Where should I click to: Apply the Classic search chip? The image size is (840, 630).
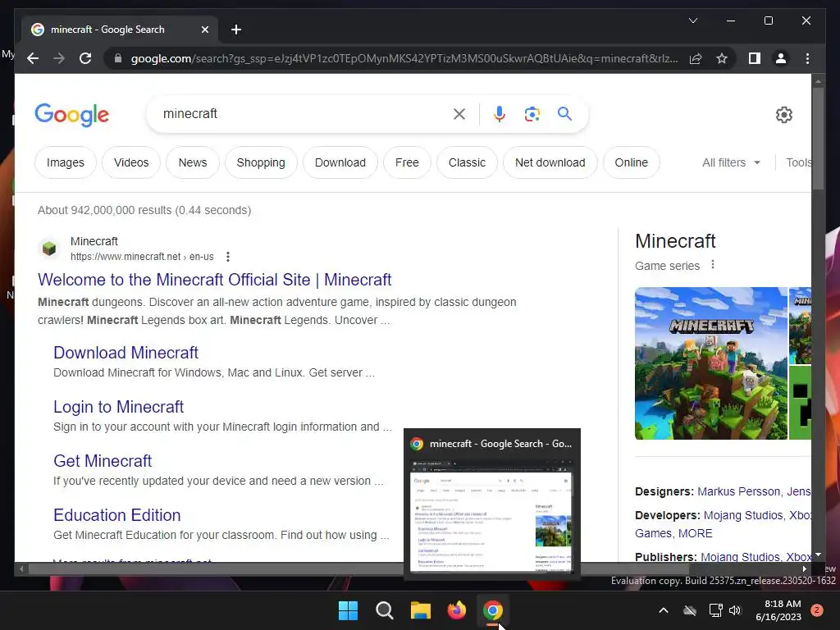coord(467,162)
